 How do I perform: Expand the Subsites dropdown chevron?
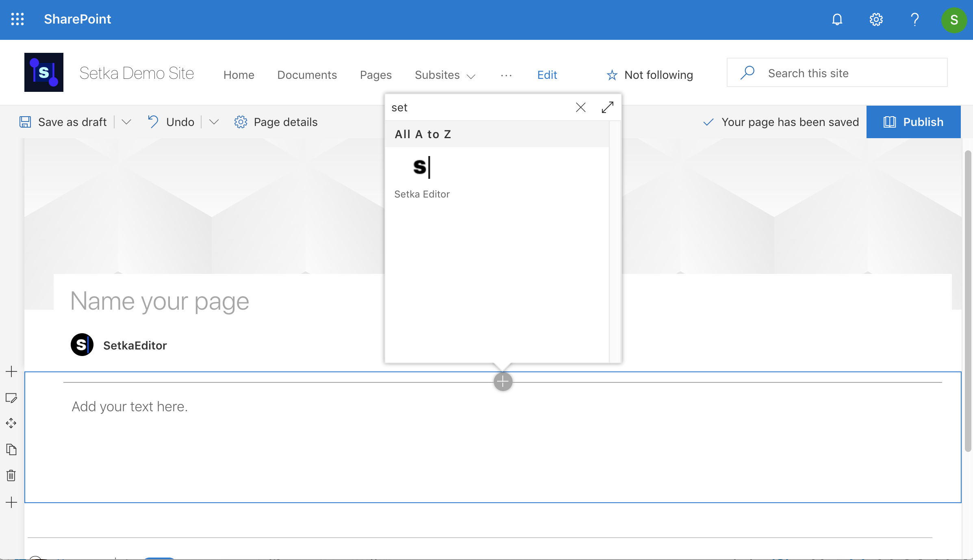point(471,76)
